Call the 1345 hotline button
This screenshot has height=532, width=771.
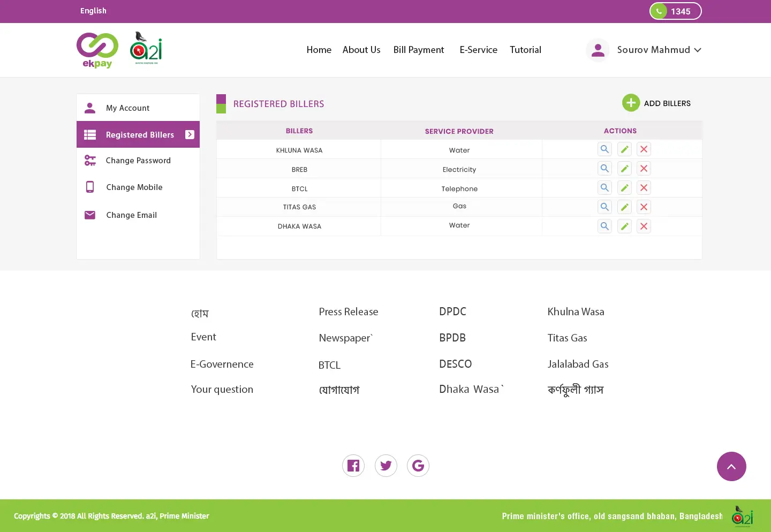pyautogui.click(x=676, y=11)
